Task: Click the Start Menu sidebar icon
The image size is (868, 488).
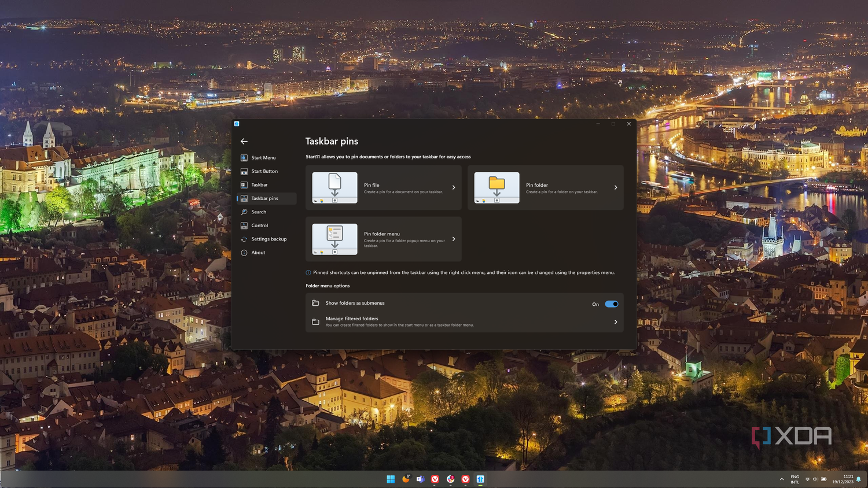Action: [x=244, y=157]
